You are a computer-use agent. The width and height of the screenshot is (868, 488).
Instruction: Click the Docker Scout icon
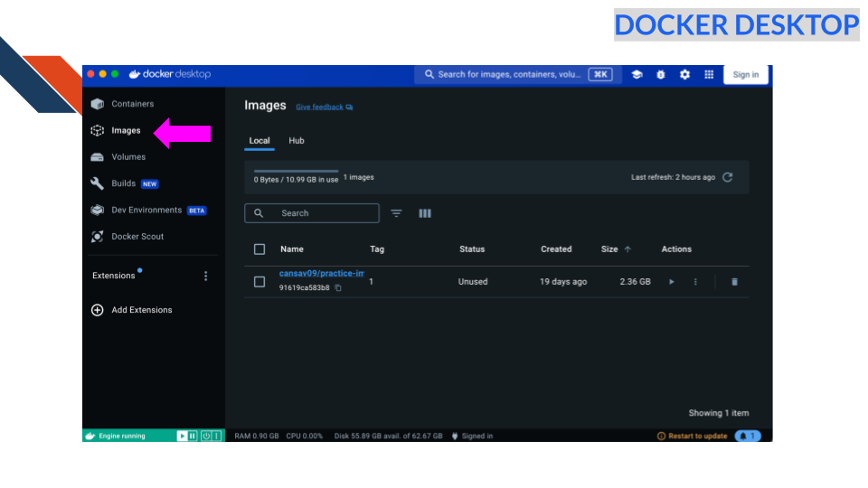tap(98, 237)
